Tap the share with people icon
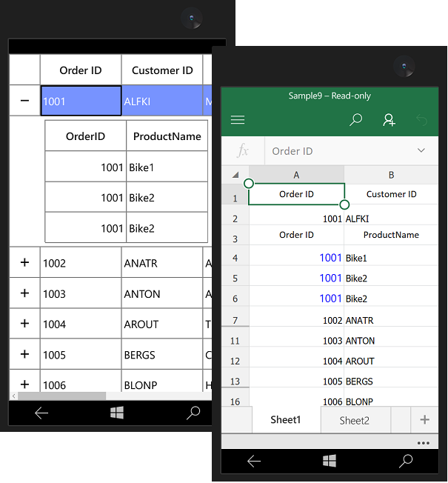This screenshot has height=483, width=448. click(x=389, y=119)
